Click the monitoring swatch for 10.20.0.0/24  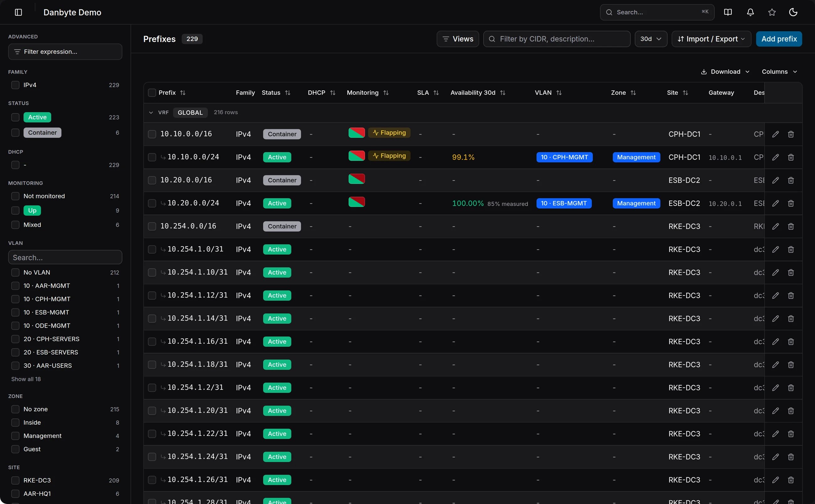(x=356, y=202)
